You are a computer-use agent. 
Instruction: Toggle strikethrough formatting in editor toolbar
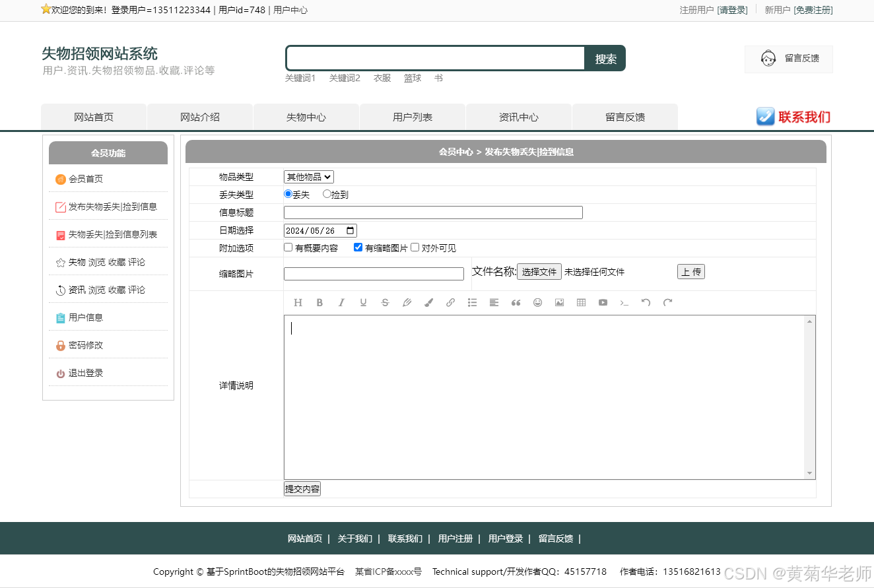pos(385,302)
